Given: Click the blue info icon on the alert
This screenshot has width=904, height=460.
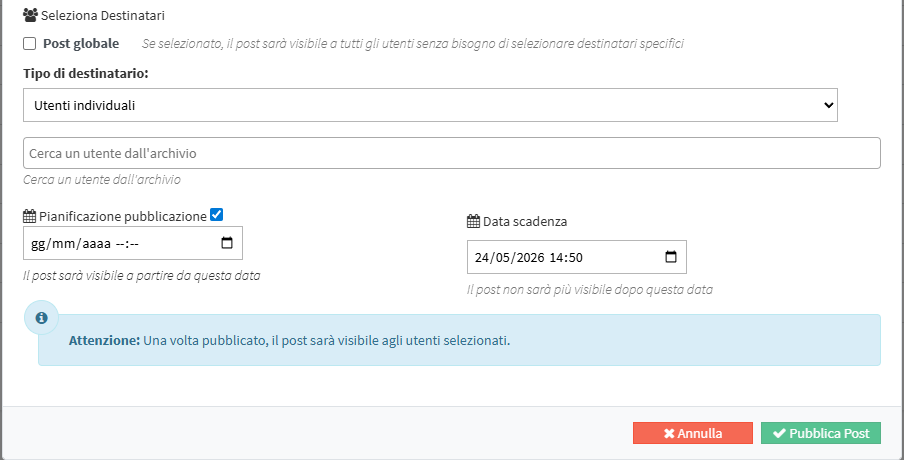Looking at the screenshot, I should 42,318.
